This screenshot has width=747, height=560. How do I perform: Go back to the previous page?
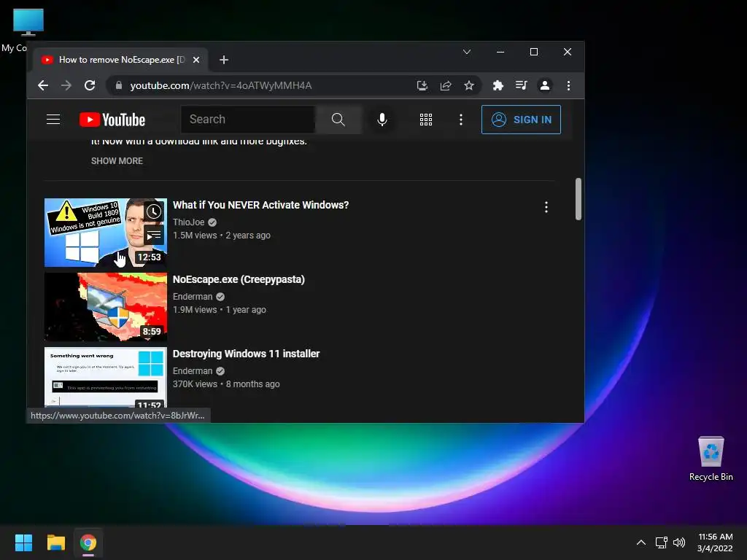tap(43, 85)
